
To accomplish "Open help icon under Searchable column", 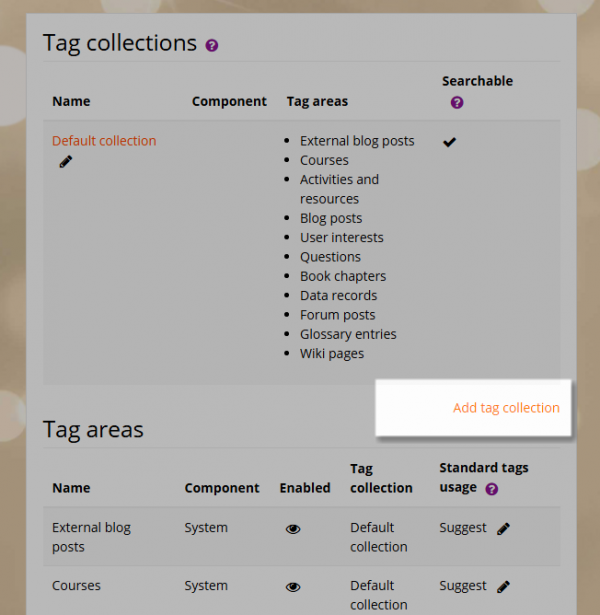I will point(457,103).
